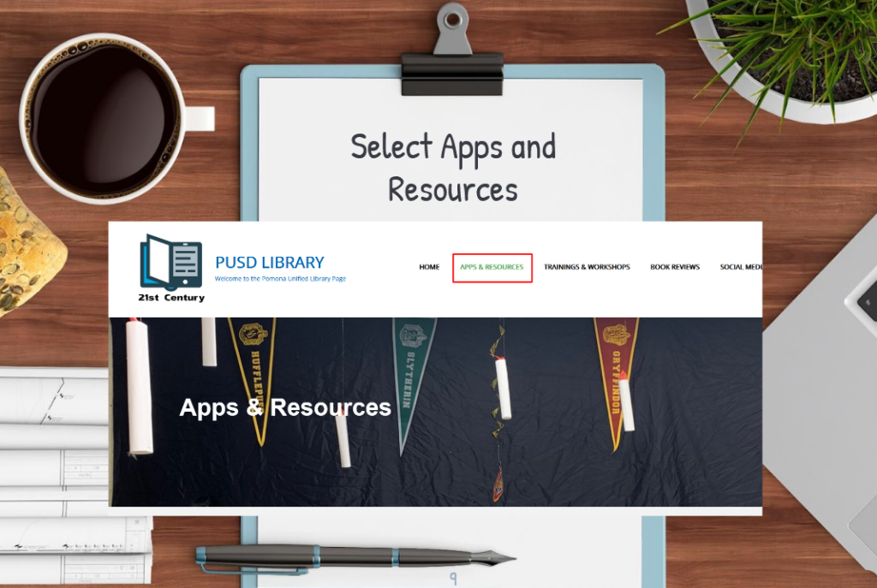The width and height of the screenshot is (877, 588).
Task: Click the slide page number 9
Action: click(x=453, y=578)
